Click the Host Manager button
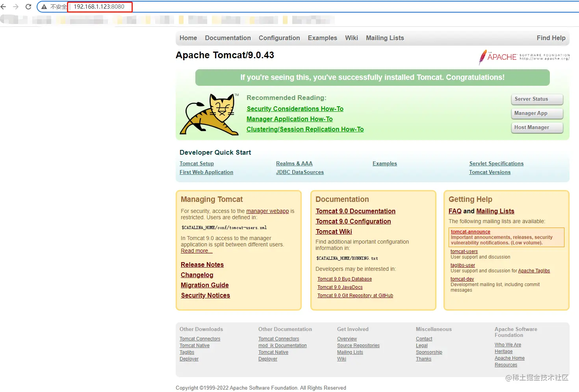The width and height of the screenshot is (579, 392). 537,128
